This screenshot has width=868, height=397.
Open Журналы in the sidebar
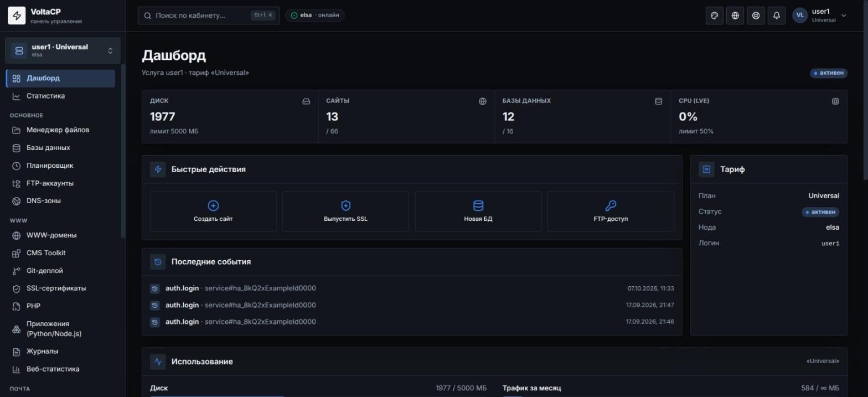tap(61, 352)
